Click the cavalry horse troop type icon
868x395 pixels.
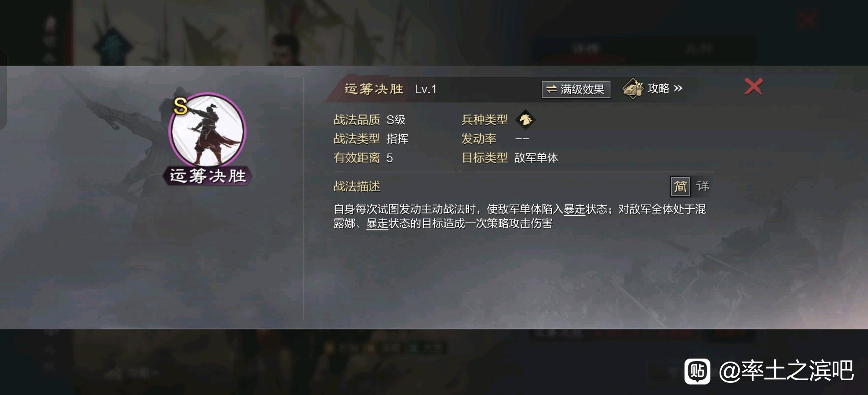tap(525, 119)
